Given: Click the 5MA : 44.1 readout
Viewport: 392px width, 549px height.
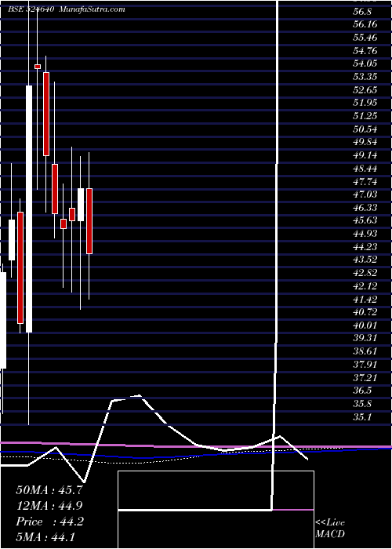Looking at the screenshot, I should point(45,537).
